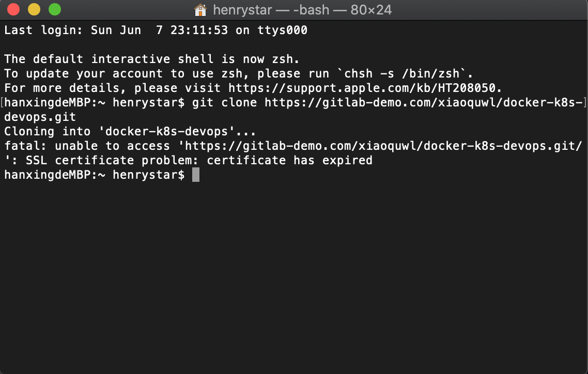The image size is (588, 374).
Task: Select the default interactive shell notice line
Action: pos(150,59)
